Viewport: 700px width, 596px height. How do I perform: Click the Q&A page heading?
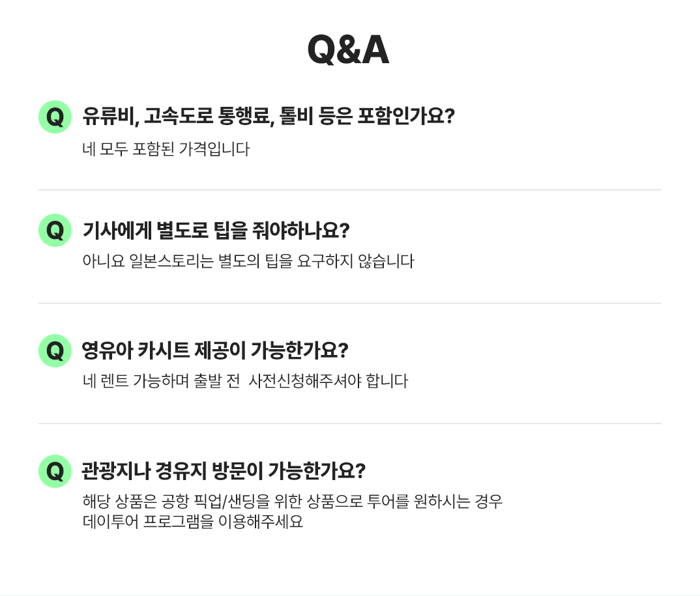(x=348, y=50)
